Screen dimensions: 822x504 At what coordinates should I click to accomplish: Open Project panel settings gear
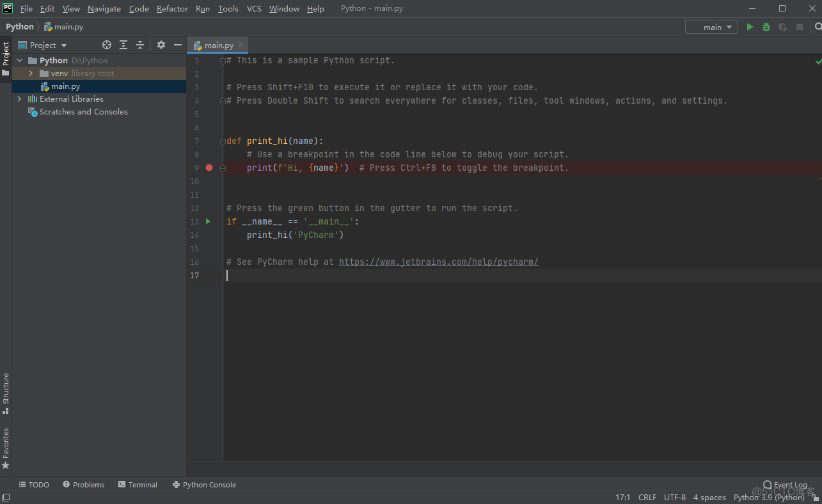click(x=161, y=45)
